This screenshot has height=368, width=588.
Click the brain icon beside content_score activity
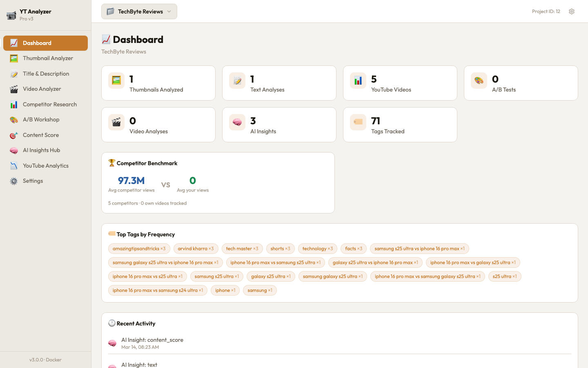(112, 343)
